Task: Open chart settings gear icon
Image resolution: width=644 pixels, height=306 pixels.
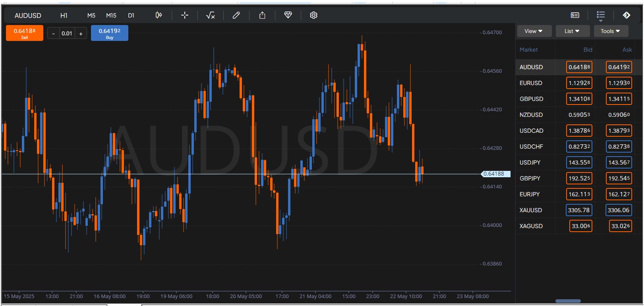Action: pos(313,15)
